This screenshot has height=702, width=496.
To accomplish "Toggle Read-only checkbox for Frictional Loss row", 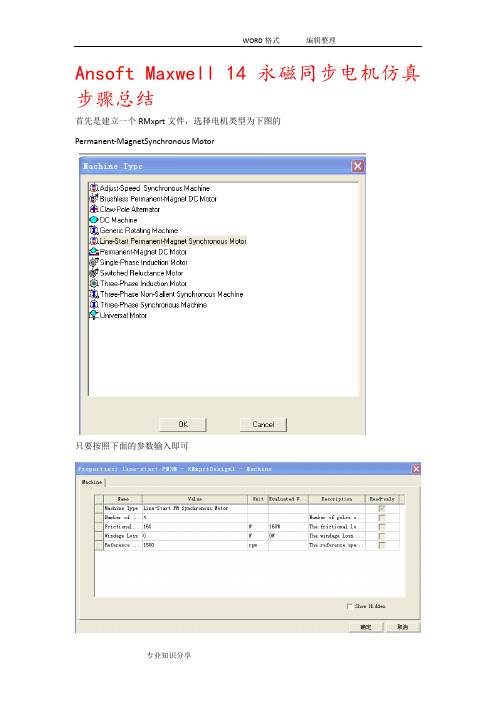I will tap(381, 527).
